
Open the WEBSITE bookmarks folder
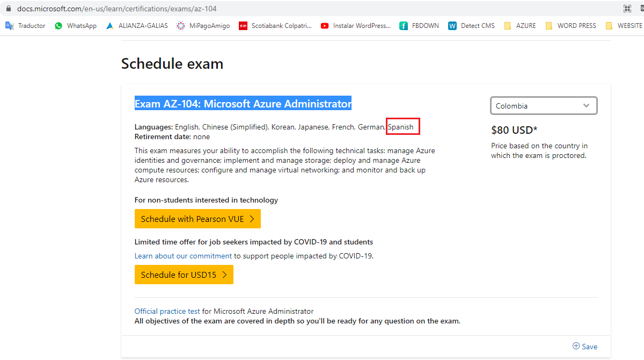(624, 25)
